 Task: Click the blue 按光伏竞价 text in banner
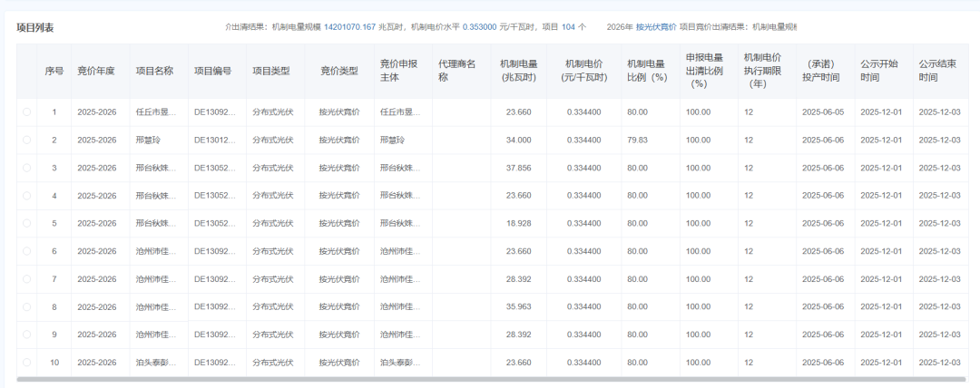[655, 27]
